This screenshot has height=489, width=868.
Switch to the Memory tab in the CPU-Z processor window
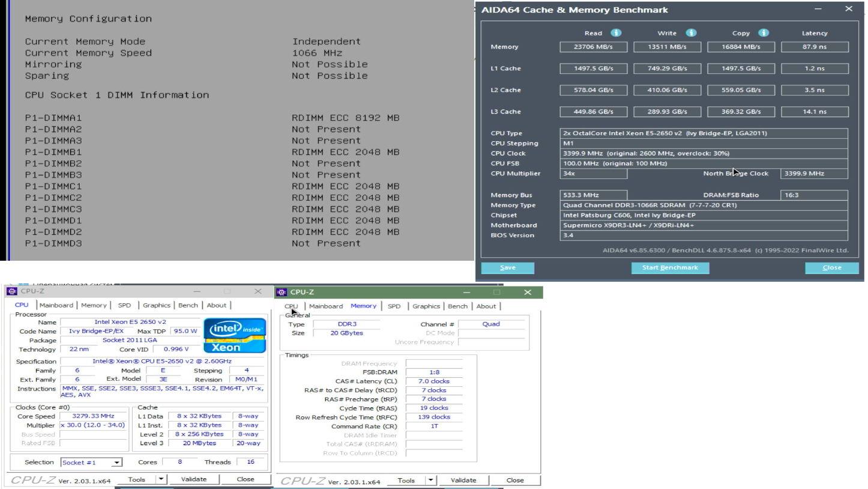tap(94, 305)
